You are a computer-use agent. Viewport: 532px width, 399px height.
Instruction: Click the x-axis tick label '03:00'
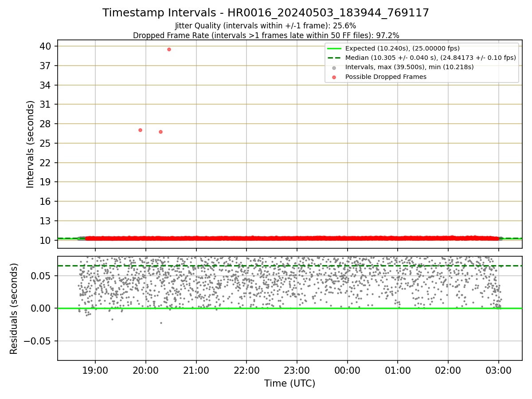[499, 370]
